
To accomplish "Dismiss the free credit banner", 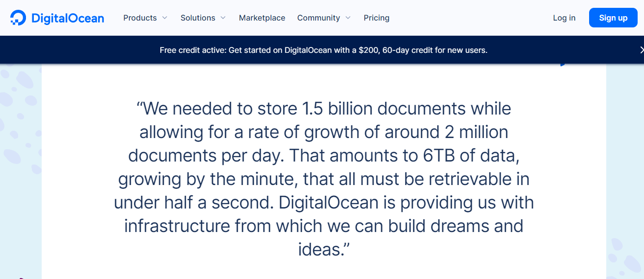I will pyautogui.click(x=642, y=49).
